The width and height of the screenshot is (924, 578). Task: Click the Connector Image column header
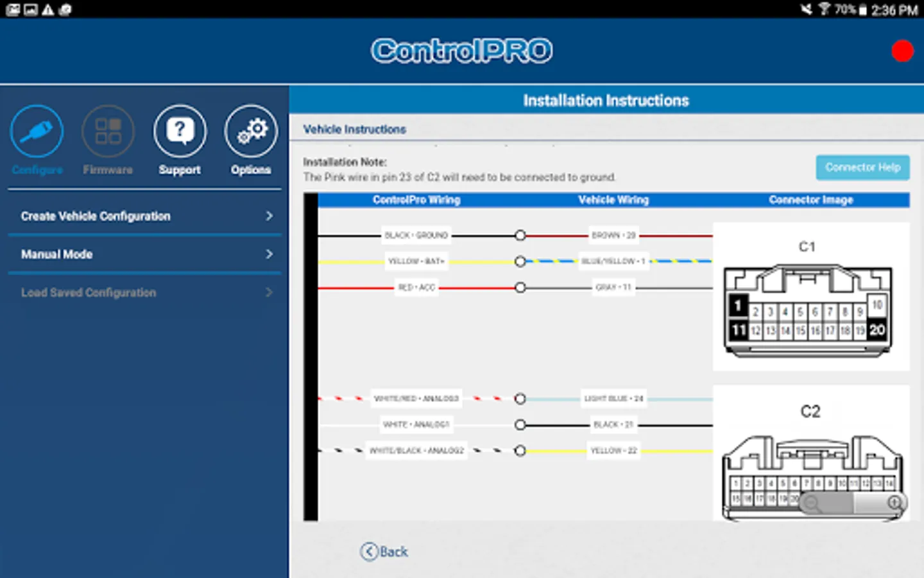pos(811,200)
